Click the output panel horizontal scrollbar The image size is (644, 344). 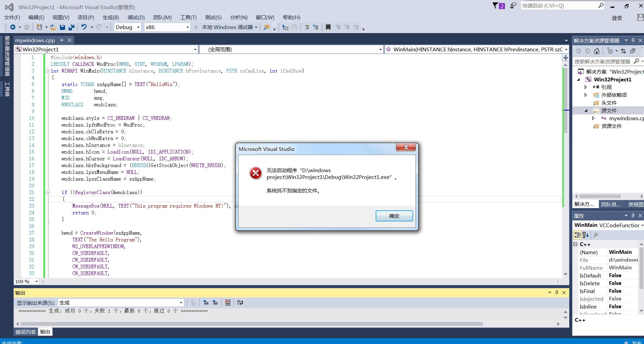[252, 324]
